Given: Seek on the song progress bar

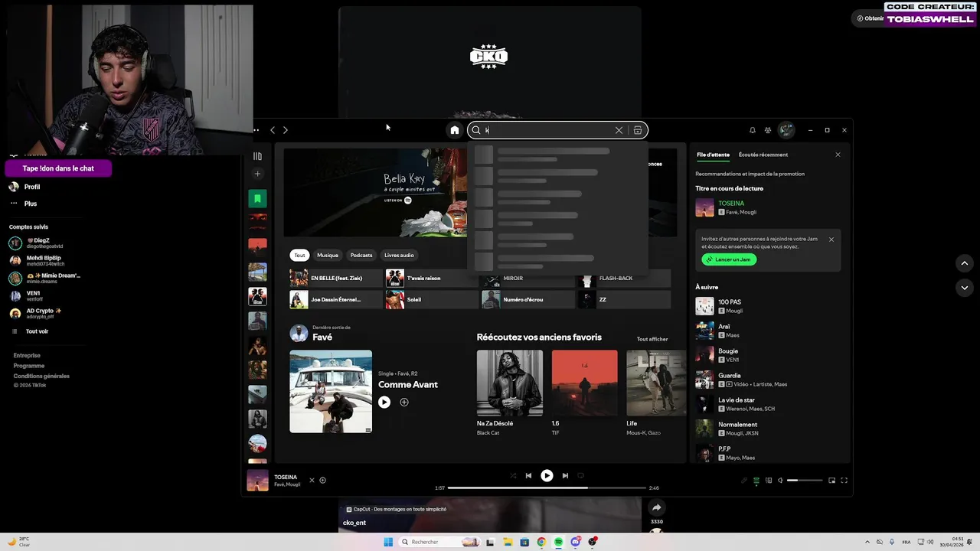Looking at the screenshot, I should pyautogui.click(x=547, y=487).
